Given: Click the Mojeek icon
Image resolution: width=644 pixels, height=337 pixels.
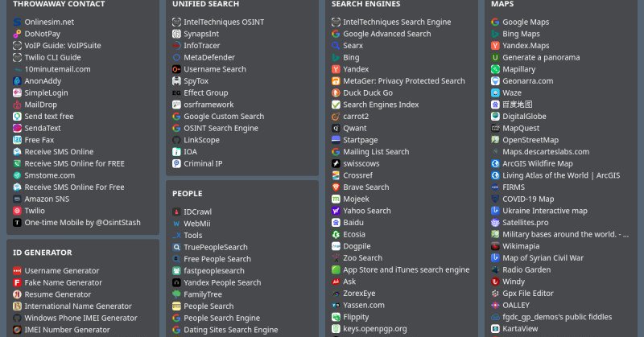Looking at the screenshot, I should click(336, 199).
